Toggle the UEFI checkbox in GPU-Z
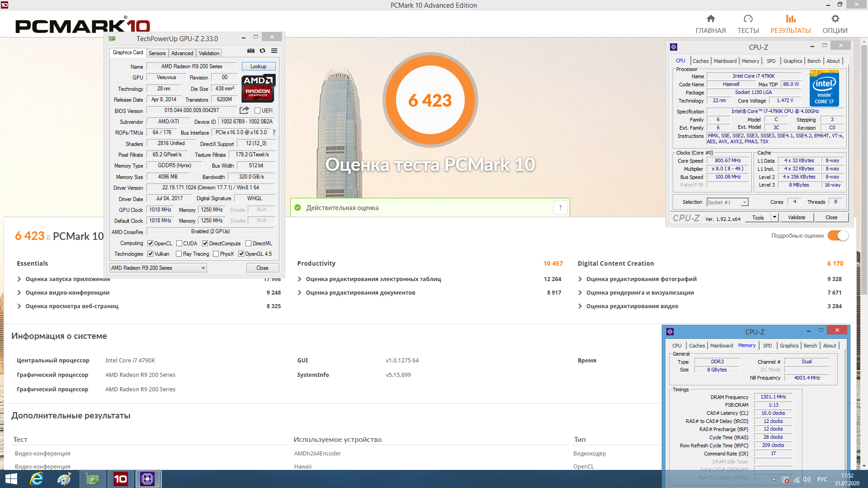 click(x=257, y=111)
